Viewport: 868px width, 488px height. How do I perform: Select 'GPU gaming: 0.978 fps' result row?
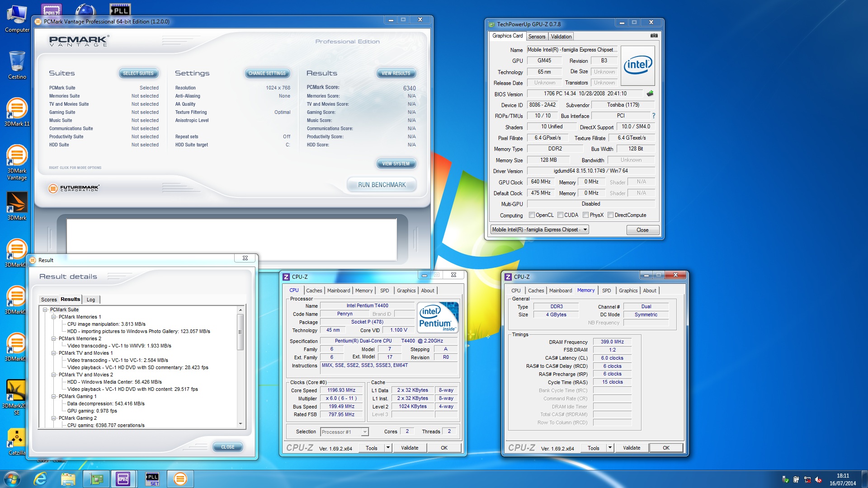click(x=92, y=411)
